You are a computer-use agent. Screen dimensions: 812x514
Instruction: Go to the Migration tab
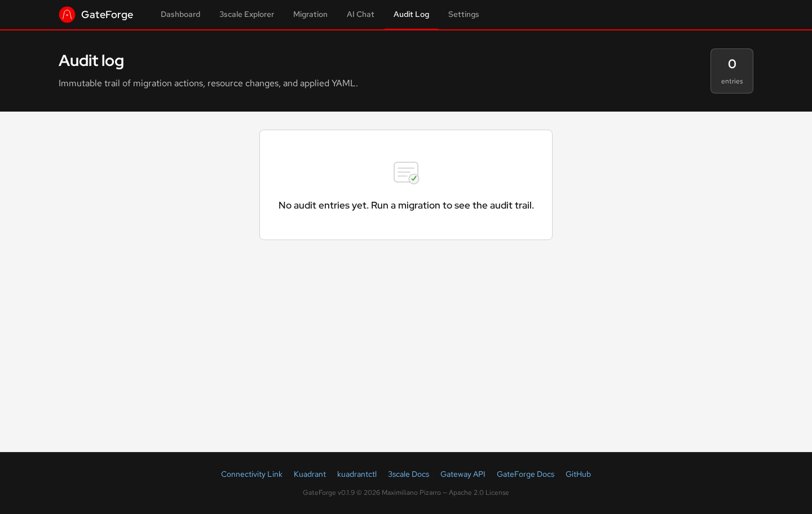point(310,15)
